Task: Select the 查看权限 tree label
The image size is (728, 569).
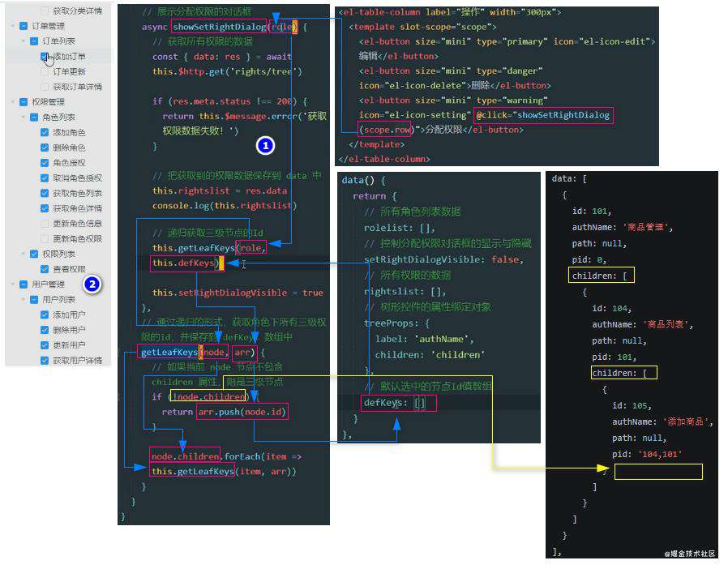Action: point(69,269)
